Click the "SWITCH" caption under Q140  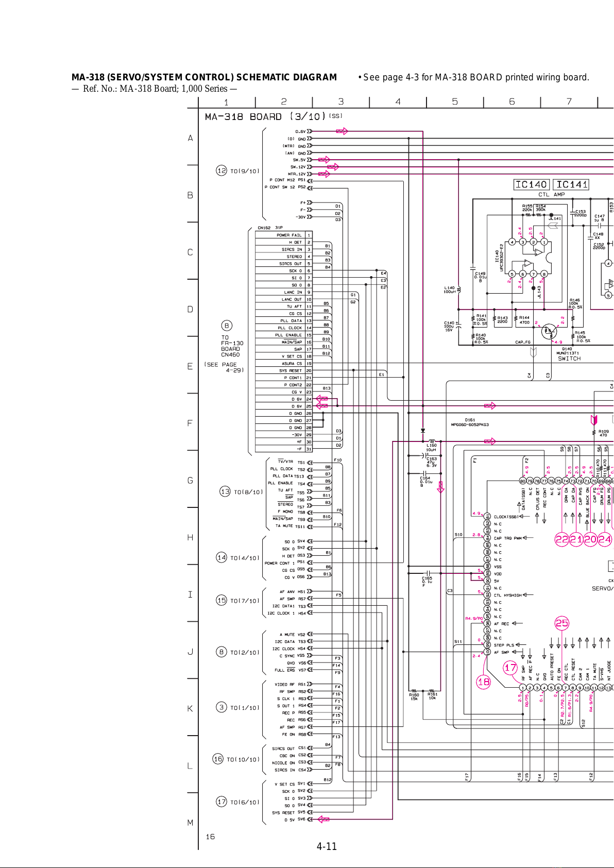coord(569,359)
